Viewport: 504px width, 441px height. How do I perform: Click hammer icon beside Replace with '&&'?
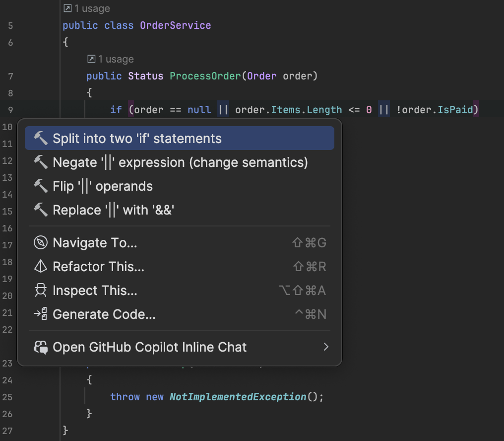pos(40,210)
